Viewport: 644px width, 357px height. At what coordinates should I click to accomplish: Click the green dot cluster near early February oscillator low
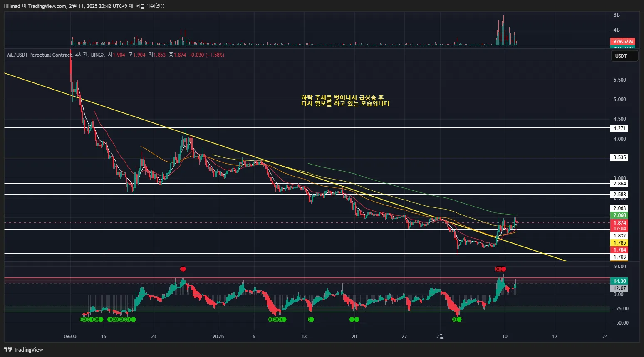point(457,320)
